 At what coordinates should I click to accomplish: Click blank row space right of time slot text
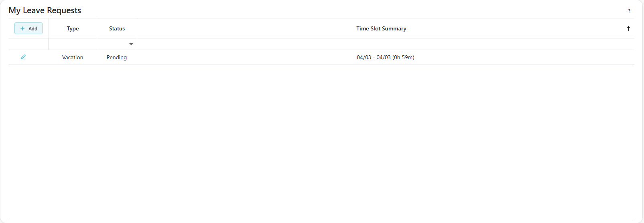[x=522, y=57]
